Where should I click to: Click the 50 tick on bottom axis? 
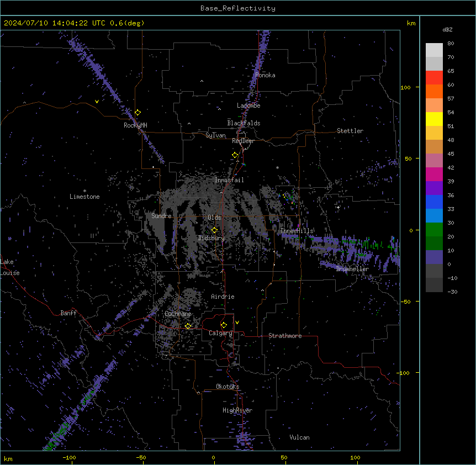point(284,457)
